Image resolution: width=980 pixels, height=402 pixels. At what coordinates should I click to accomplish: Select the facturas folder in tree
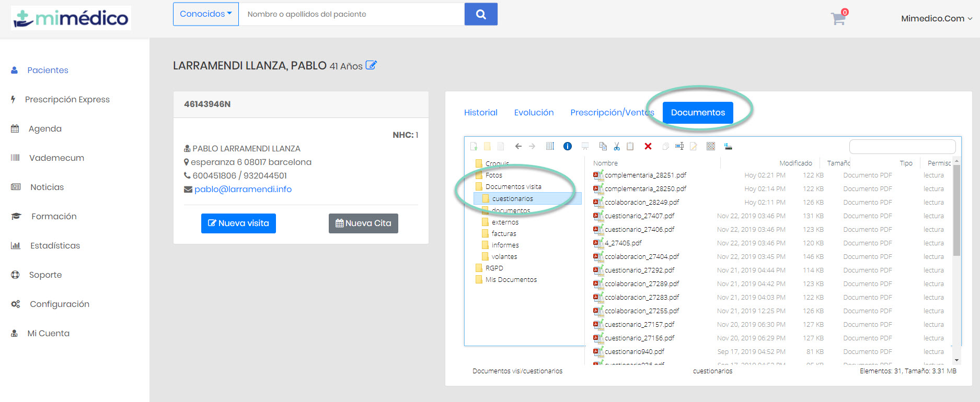[x=503, y=234]
